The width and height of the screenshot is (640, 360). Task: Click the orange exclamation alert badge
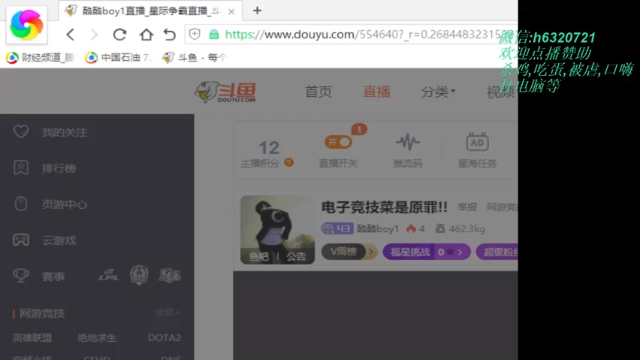[359, 129]
